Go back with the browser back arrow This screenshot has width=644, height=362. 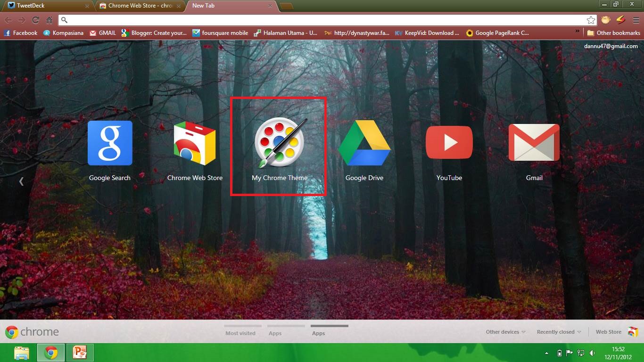tap(8, 20)
